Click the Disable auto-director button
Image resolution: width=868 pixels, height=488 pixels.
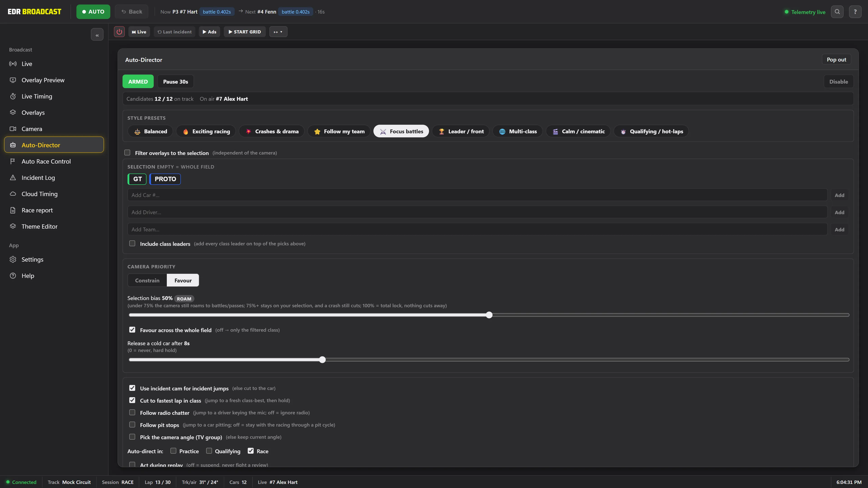click(838, 82)
